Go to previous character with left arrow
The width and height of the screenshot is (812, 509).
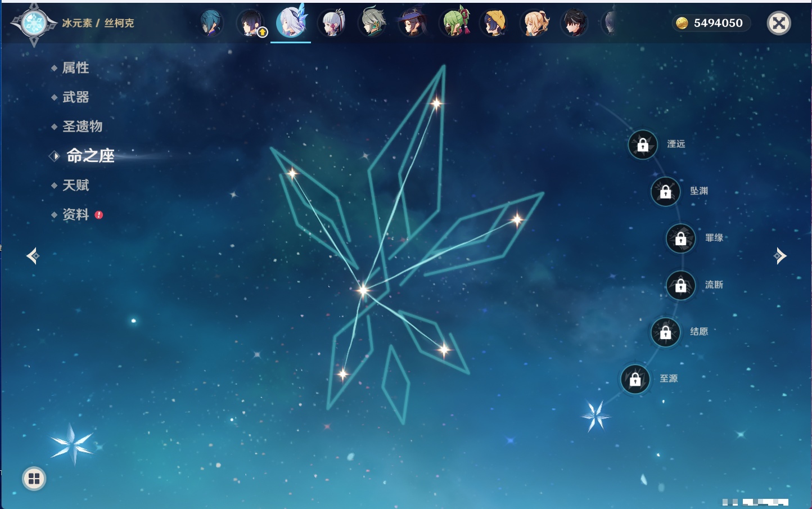tap(33, 256)
